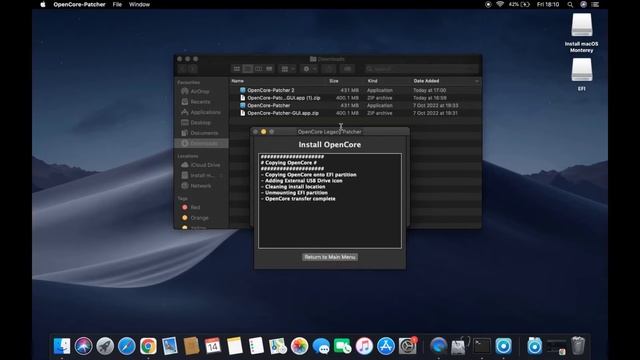This screenshot has width=640, height=360.
Task: Go back in Finder window
Action: pyautogui.click(x=183, y=69)
